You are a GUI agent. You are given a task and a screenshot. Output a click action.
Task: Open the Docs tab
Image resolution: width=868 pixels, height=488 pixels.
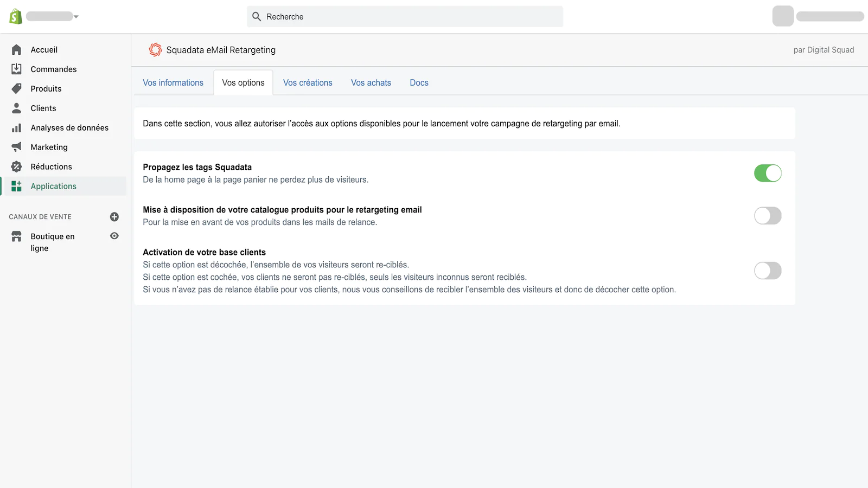(x=419, y=83)
